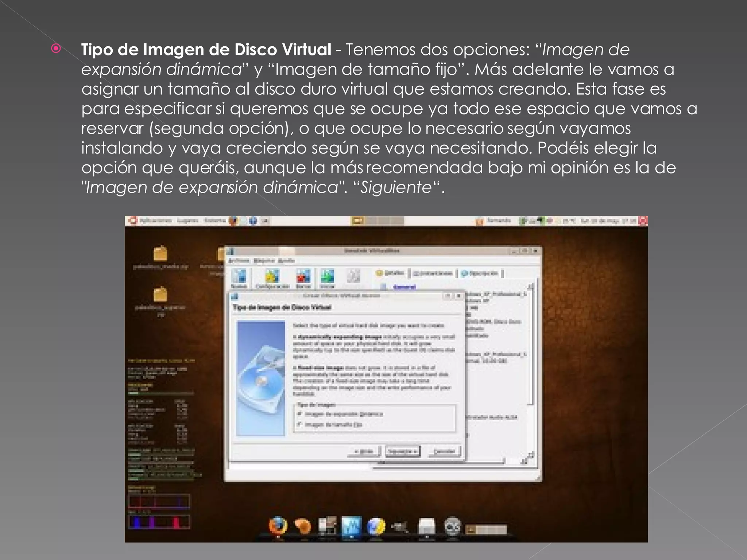Click the date and time in top panel

pyautogui.click(x=609, y=221)
